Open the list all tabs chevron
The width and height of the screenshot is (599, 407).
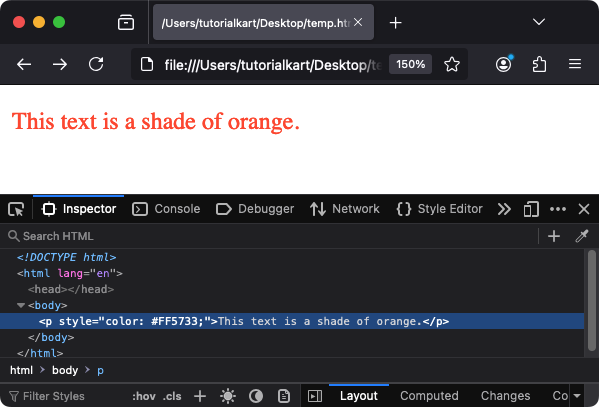(x=539, y=22)
